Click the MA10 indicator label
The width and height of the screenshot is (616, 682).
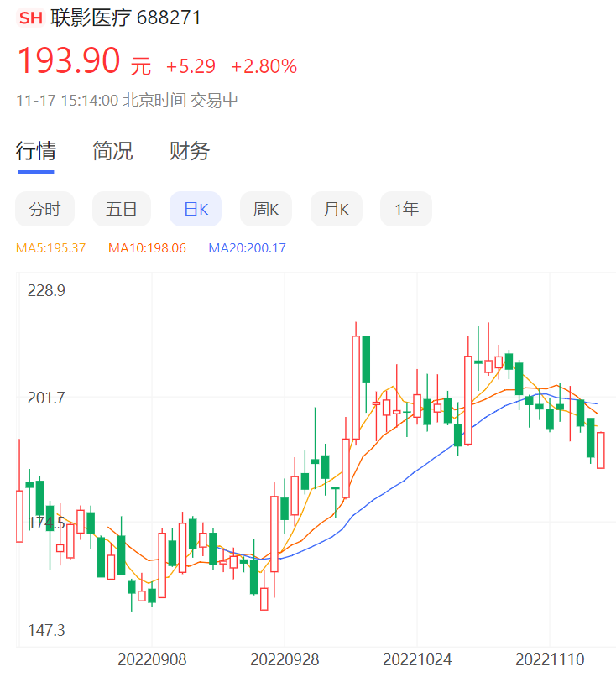coord(147,248)
